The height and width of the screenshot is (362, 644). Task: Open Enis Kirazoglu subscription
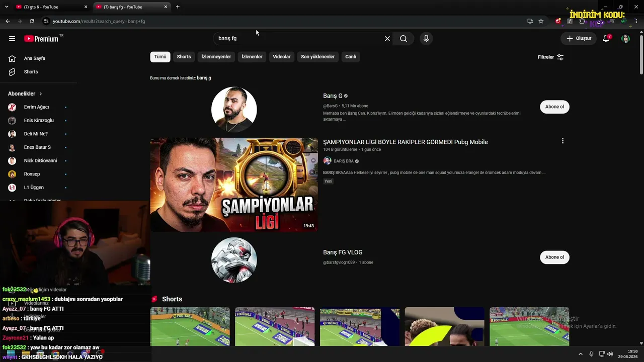pos(38,121)
